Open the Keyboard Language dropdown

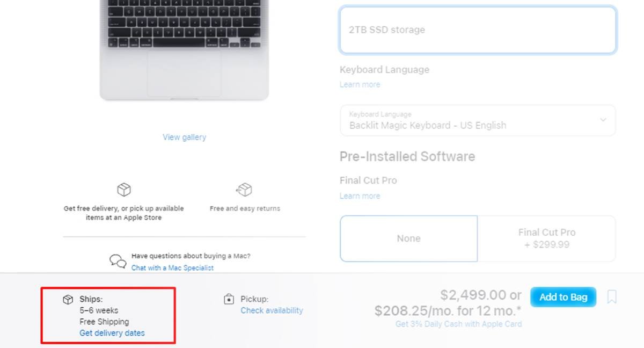click(x=478, y=120)
